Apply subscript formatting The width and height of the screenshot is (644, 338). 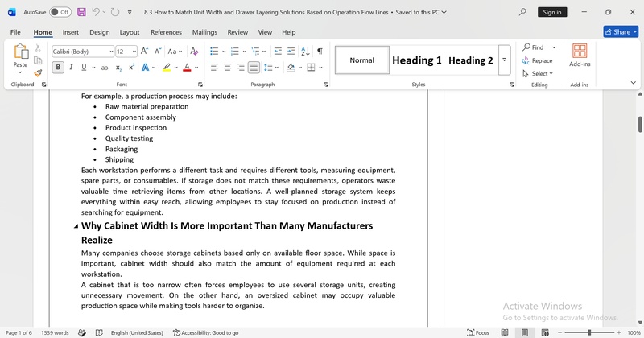(x=118, y=68)
